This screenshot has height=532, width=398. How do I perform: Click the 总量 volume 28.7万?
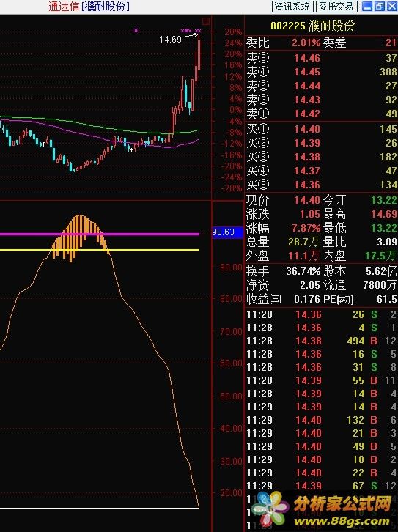(x=303, y=242)
